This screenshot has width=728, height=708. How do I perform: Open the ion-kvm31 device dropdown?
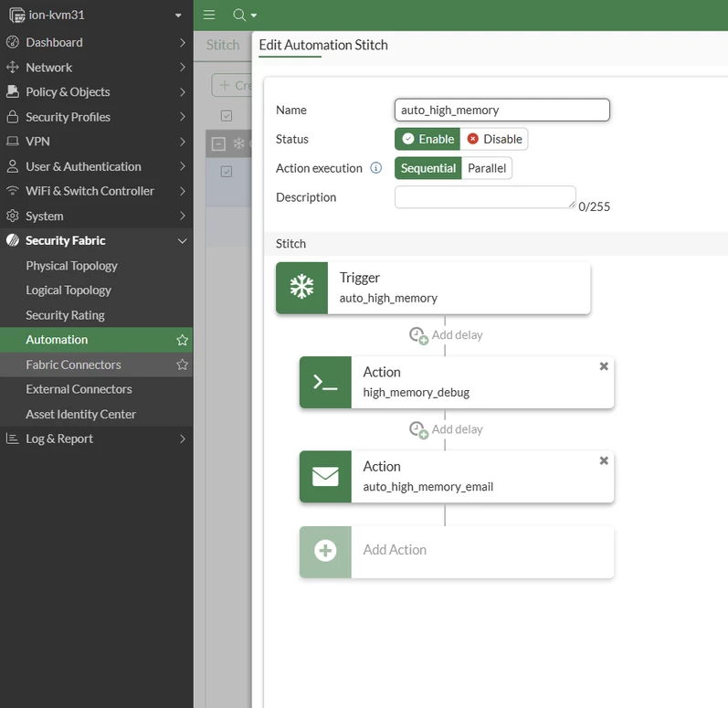click(x=178, y=16)
